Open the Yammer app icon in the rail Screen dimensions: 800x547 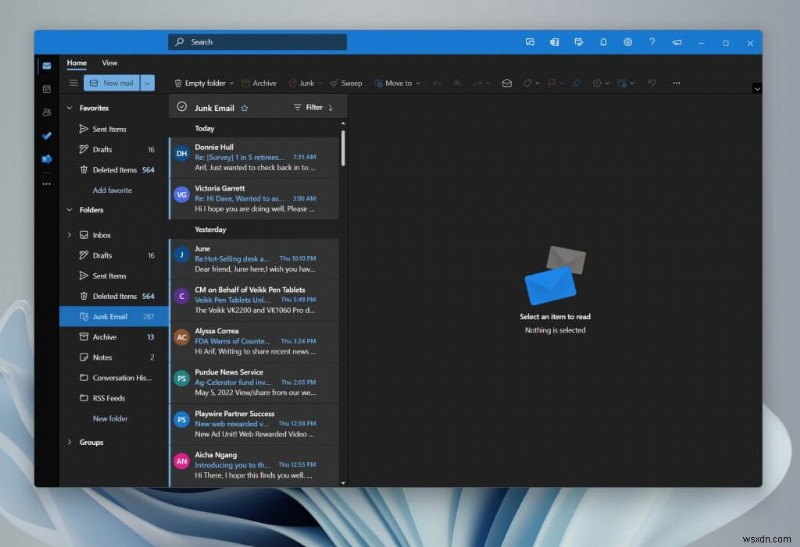click(47, 159)
